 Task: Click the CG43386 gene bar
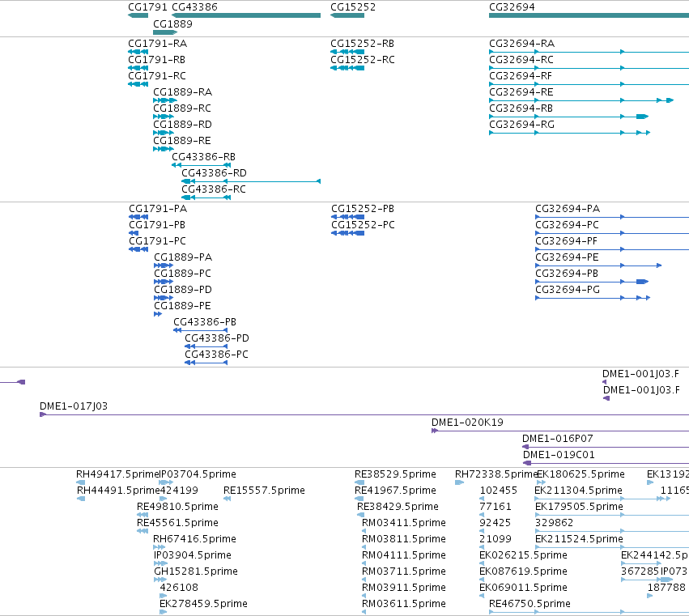[x=246, y=15]
